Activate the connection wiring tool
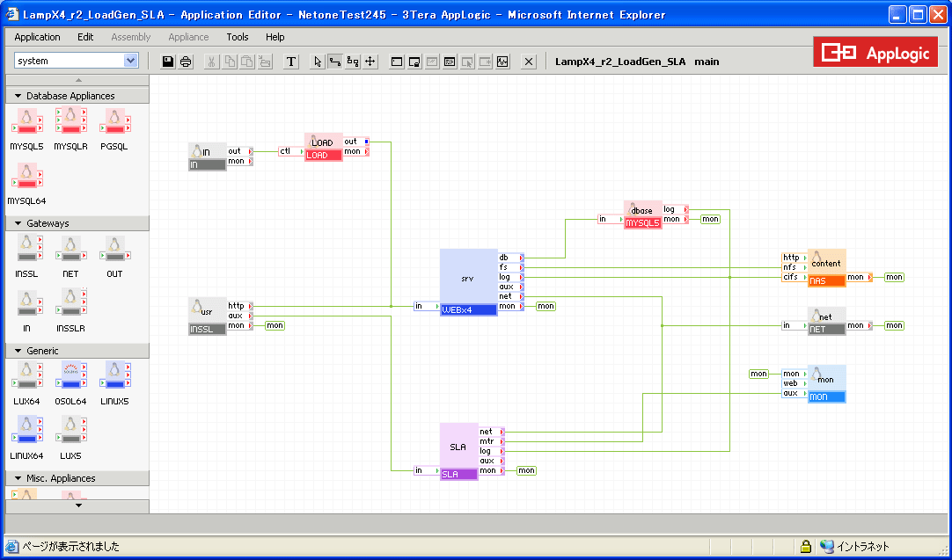 (334, 62)
